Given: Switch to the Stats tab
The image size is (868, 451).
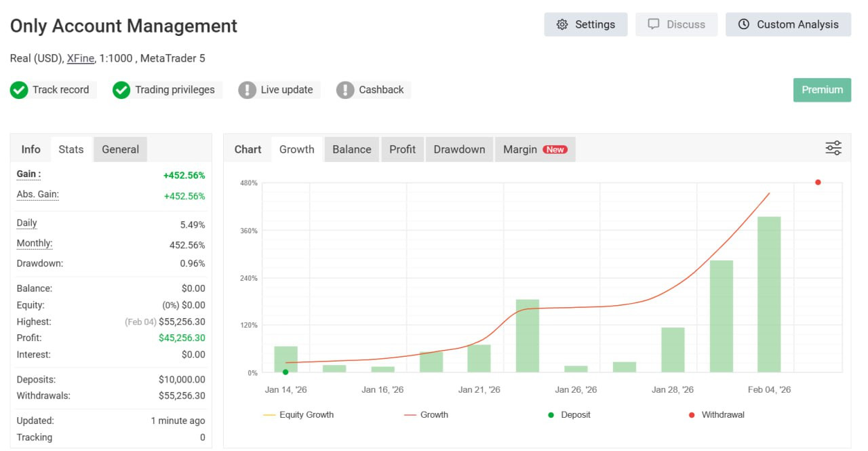Looking at the screenshot, I should 71,149.
